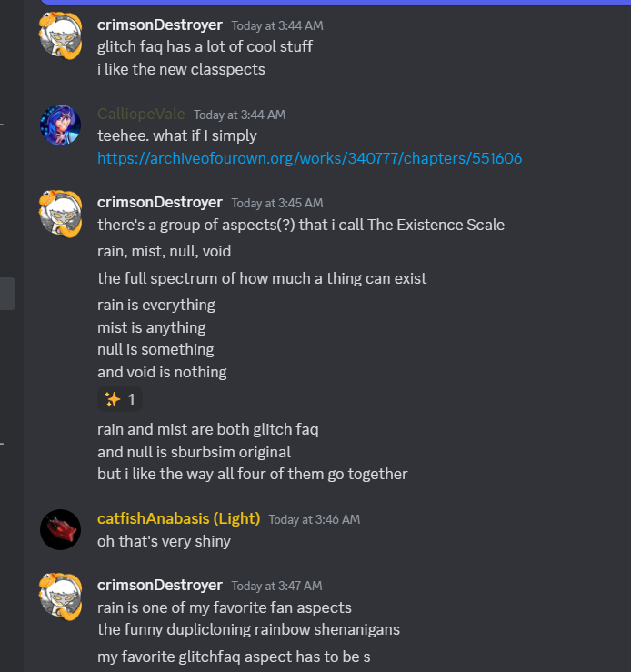Click the Today at 3:46 AM timestamp
This screenshot has width=631, height=672.
(315, 519)
